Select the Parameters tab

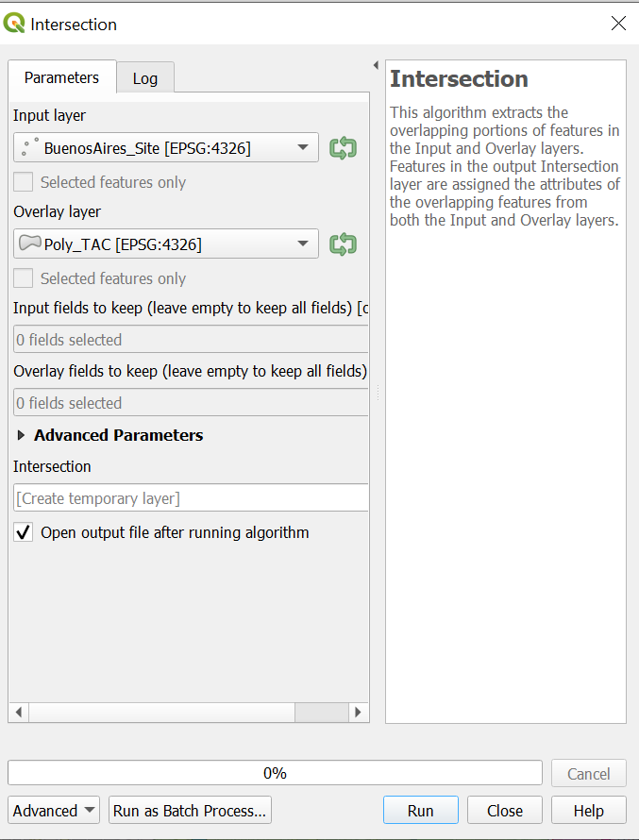[61, 77]
